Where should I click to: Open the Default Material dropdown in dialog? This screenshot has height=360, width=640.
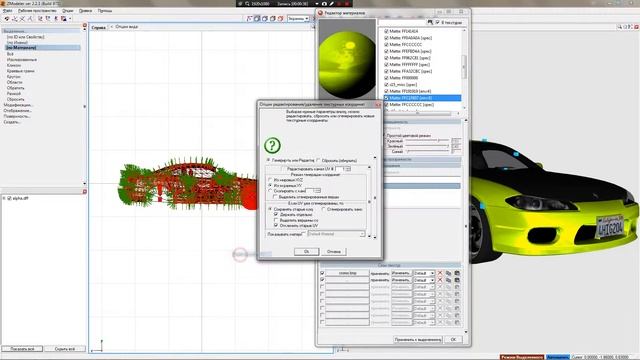[336, 234]
